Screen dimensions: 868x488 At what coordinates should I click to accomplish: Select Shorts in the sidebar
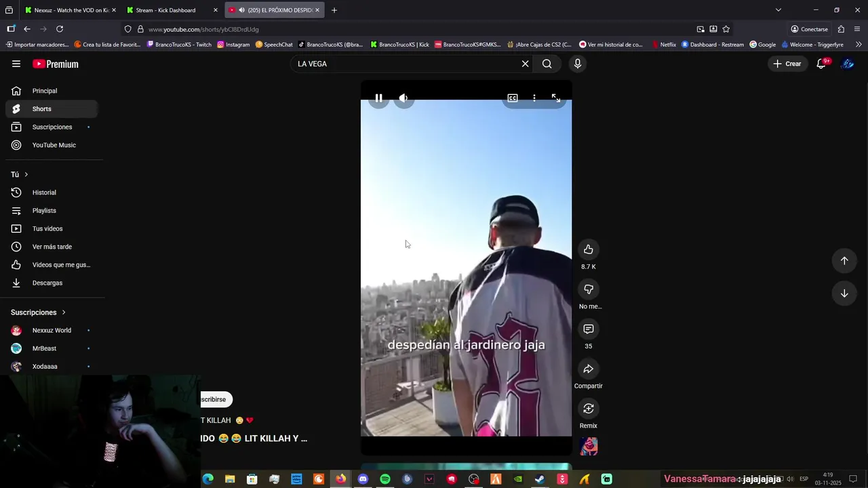click(x=52, y=109)
